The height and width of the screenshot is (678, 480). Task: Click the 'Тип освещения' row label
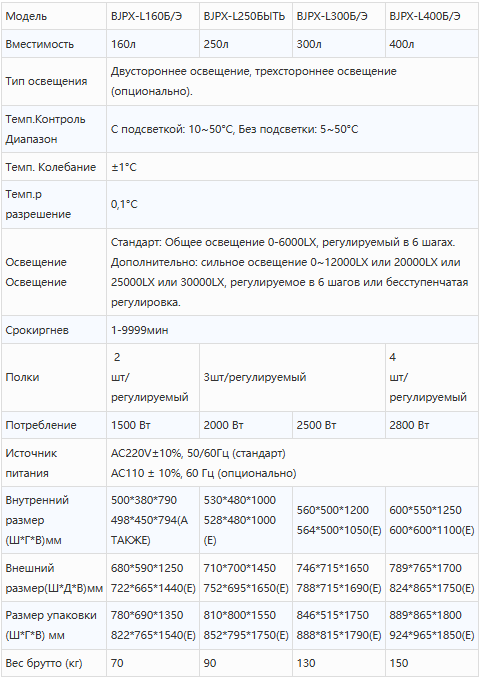[46, 81]
